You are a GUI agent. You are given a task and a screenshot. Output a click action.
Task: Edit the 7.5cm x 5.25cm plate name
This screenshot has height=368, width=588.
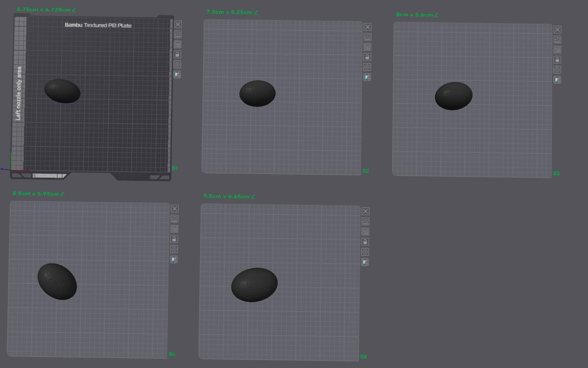tap(256, 12)
